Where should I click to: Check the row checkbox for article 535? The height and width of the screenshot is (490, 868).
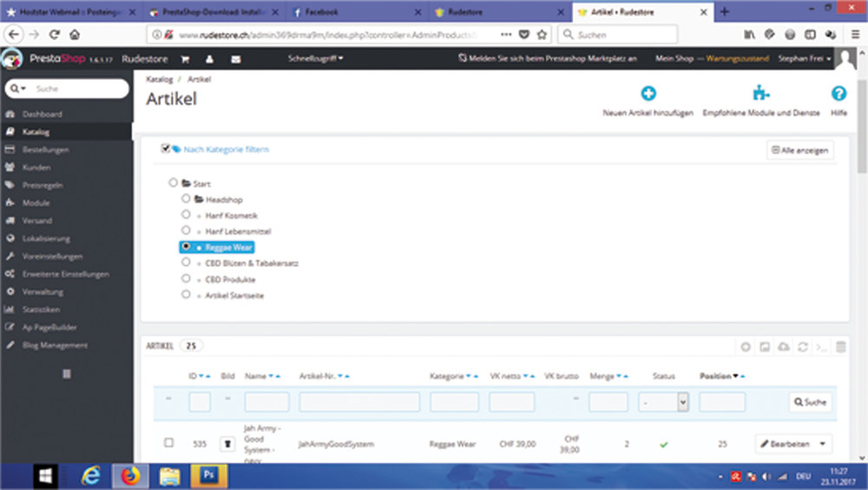[x=169, y=442]
